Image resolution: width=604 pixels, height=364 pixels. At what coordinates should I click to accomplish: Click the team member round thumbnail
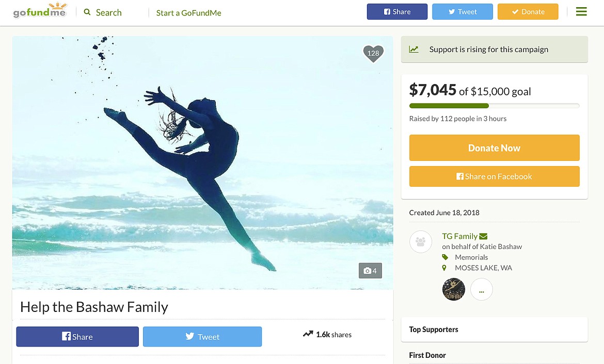(454, 290)
